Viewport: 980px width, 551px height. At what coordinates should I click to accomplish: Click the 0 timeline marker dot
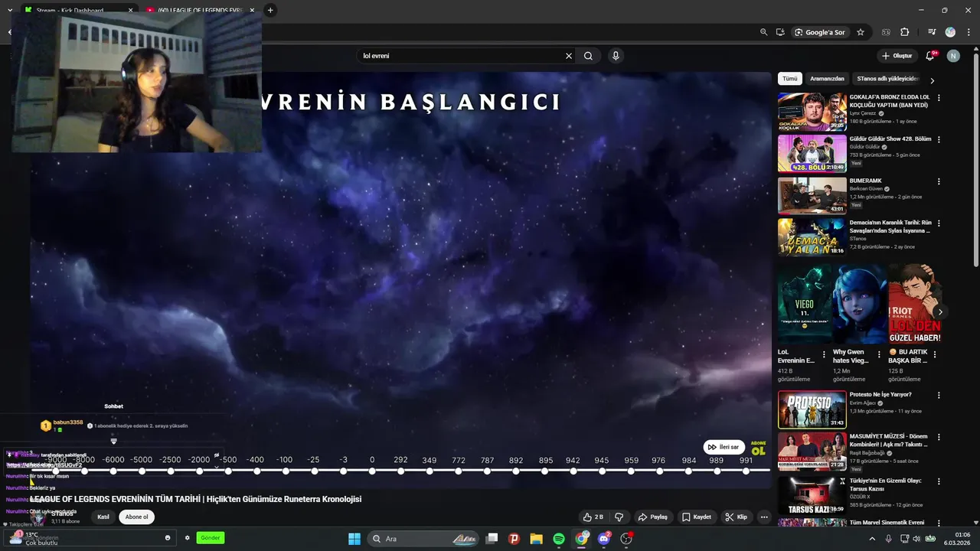[372, 471]
